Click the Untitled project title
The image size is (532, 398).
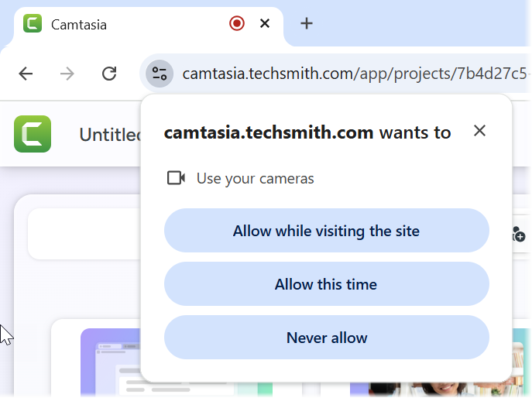[110, 135]
